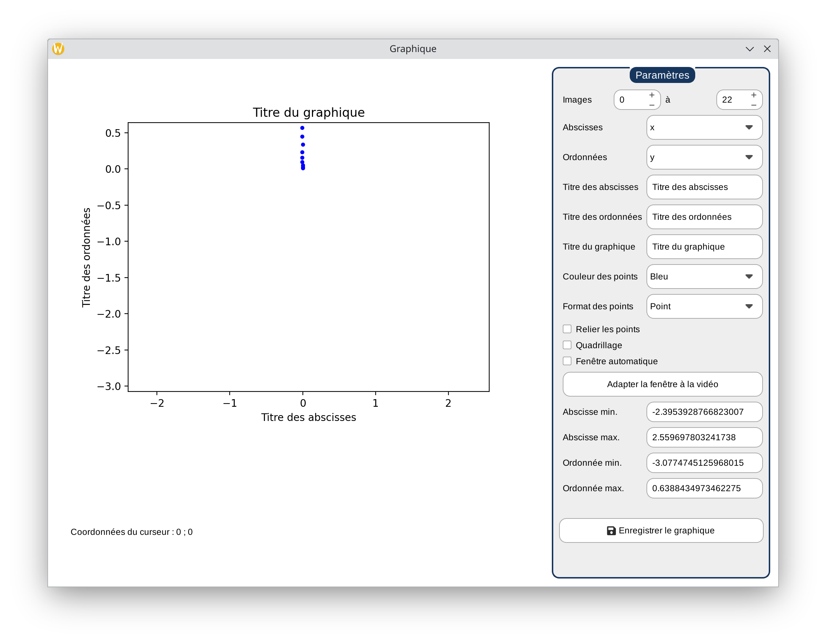Image resolution: width=827 pixels, height=644 pixels.
Task: Check Fenêtre automatique option
Action: click(567, 361)
